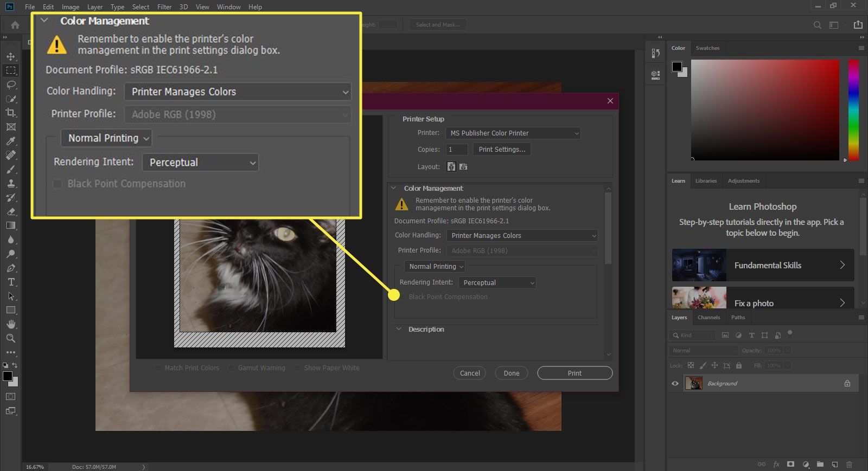Enable Match Print Colors checkbox
This screenshot has width=868, height=471.
click(x=158, y=368)
